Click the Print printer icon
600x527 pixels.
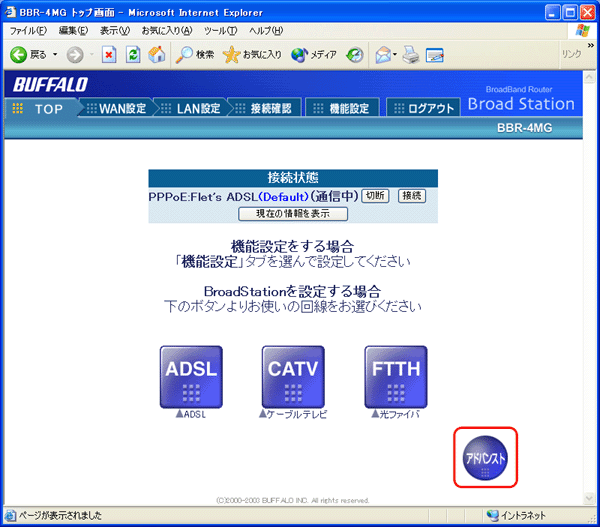click(411, 55)
